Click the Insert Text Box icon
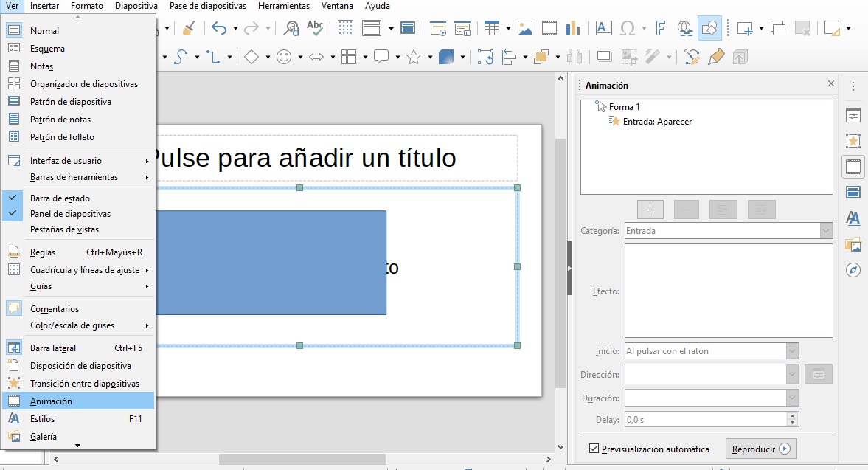 603,28
